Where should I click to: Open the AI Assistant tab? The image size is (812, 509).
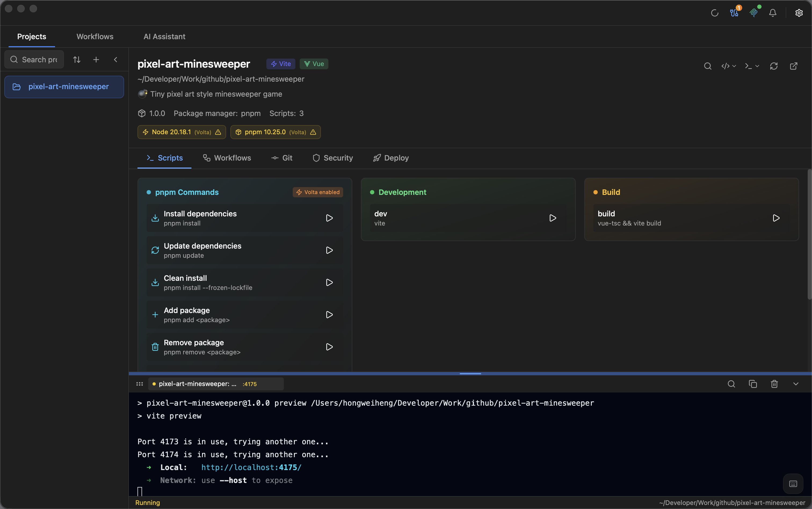164,36
